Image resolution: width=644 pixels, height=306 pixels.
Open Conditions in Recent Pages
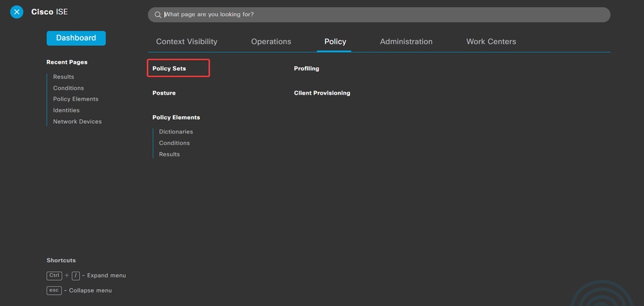click(68, 88)
